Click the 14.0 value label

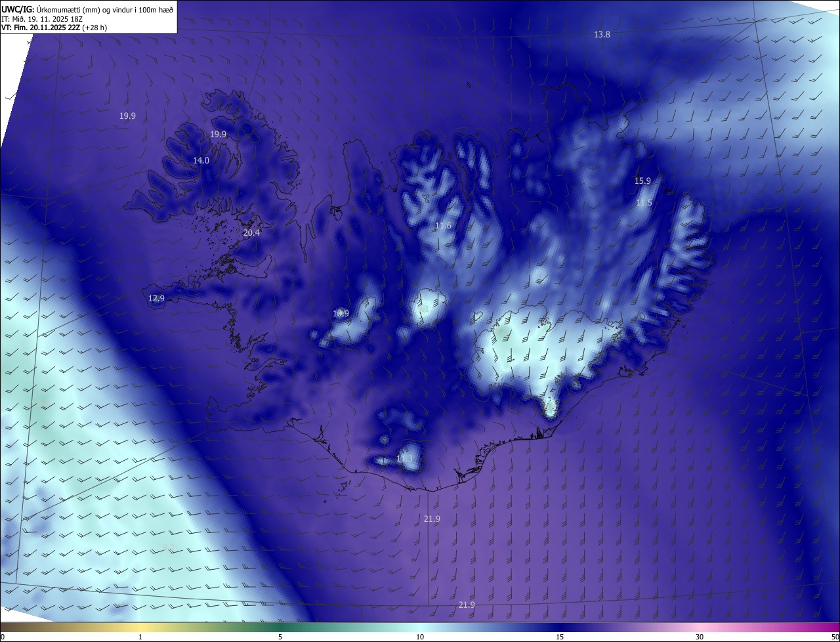click(x=201, y=160)
